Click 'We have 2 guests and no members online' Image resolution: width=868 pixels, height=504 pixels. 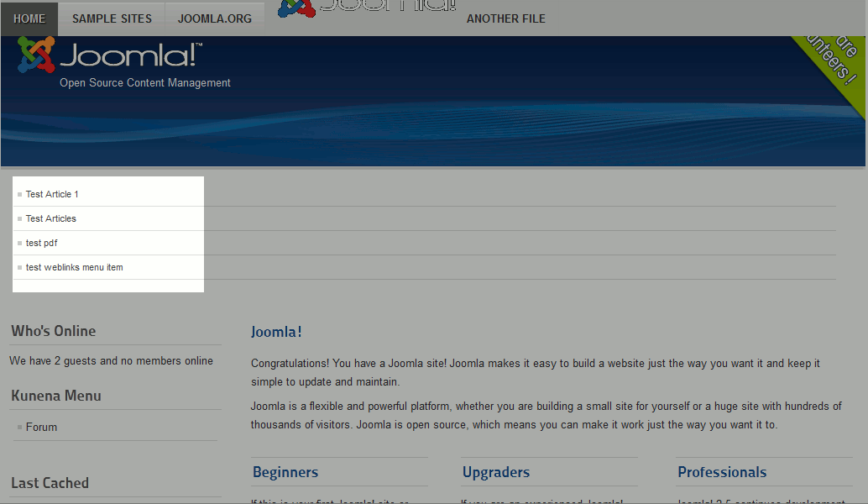coord(112,360)
